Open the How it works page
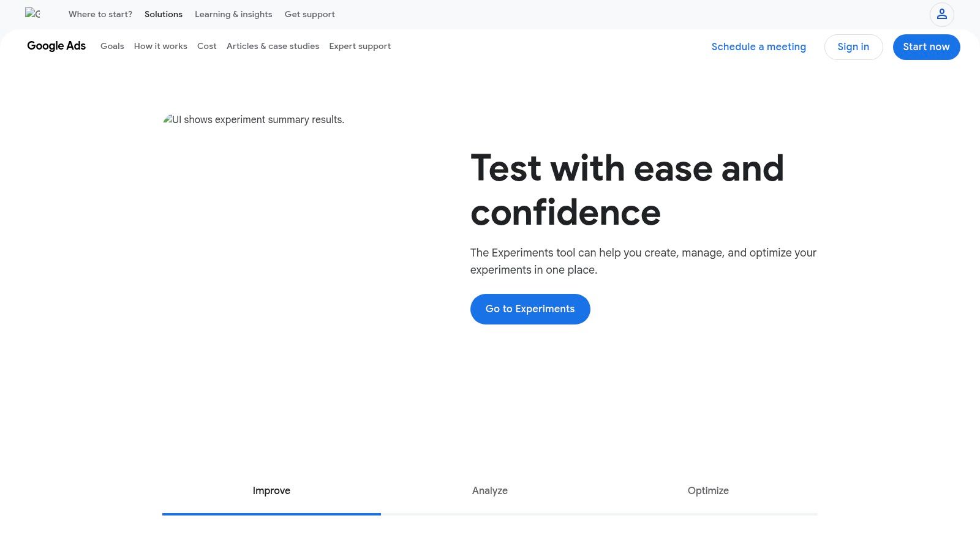Screen dimensions: 980x551 (x=160, y=47)
